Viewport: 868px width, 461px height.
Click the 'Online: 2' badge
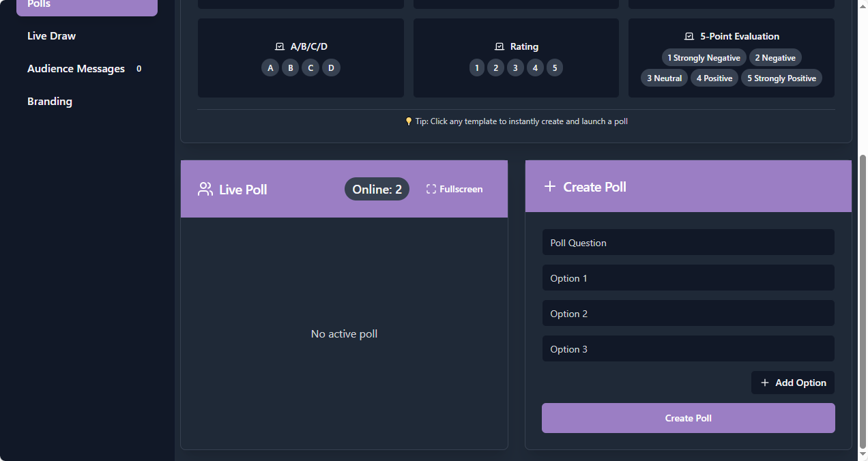point(377,190)
